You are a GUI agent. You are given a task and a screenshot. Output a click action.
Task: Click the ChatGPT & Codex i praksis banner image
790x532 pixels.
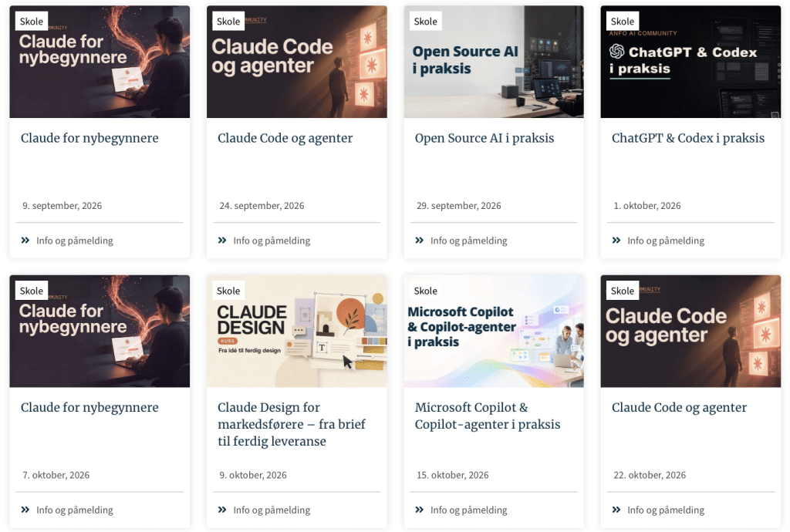[x=690, y=62]
